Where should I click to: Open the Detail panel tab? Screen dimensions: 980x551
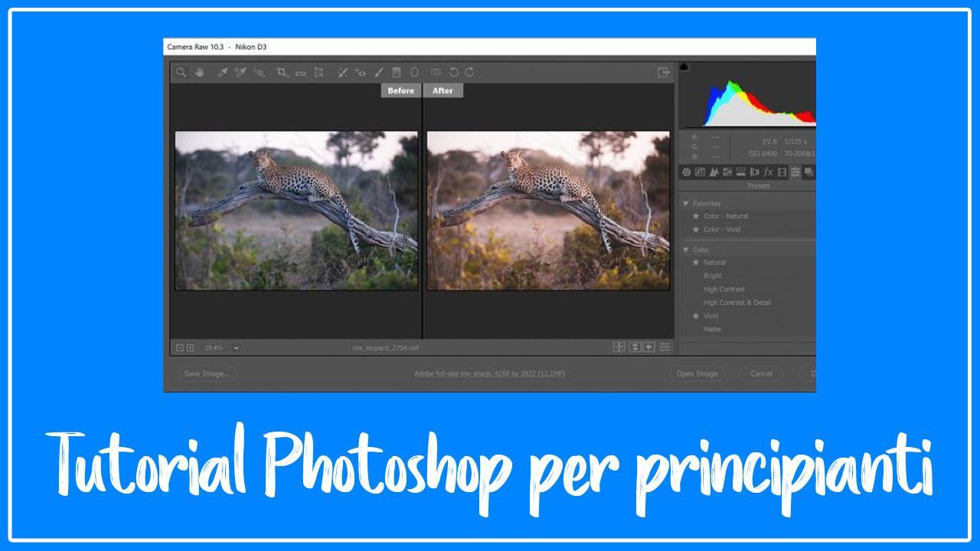click(x=714, y=172)
